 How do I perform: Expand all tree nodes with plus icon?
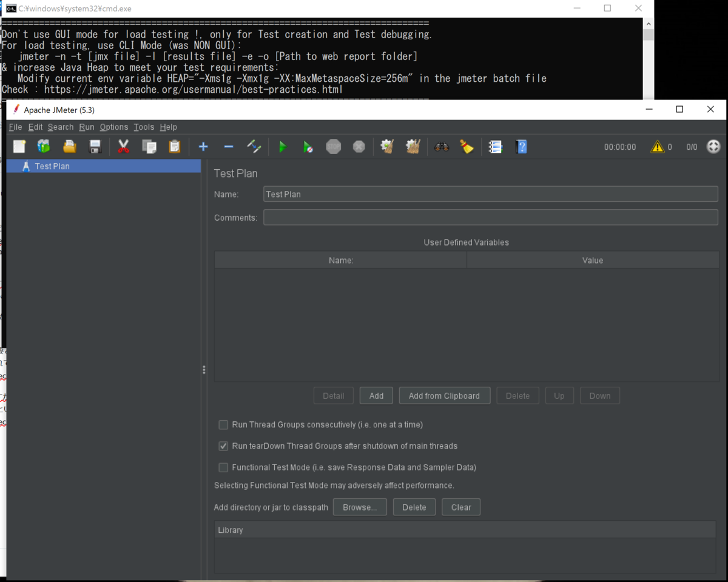(203, 147)
